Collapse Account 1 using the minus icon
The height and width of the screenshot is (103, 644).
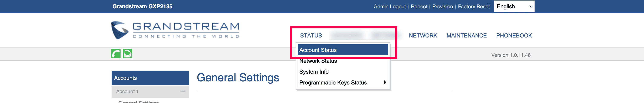click(x=183, y=92)
